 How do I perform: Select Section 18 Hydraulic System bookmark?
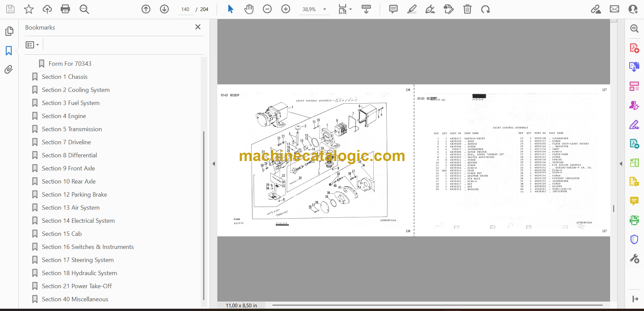(79, 273)
